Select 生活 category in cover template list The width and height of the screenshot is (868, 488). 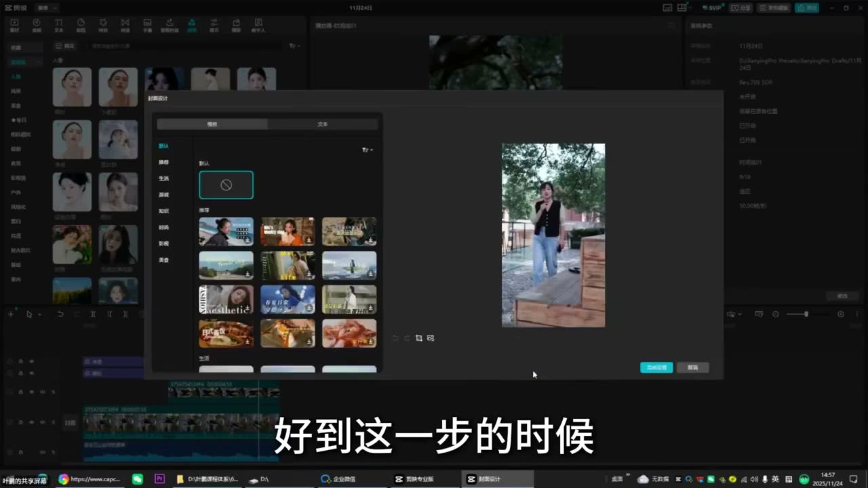(x=163, y=178)
